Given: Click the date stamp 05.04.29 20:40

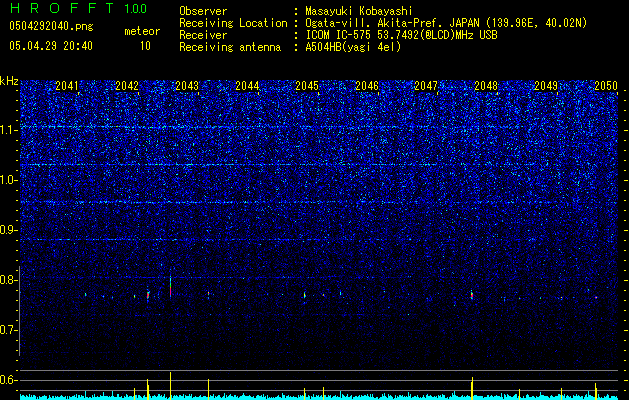Looking at the screenshot, I should click(51, 46).
